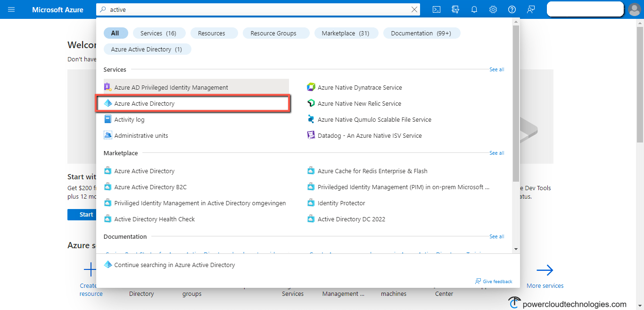Open the Azure portal hamburger menu
The image size is (644, 310).
[x=11, y=9]
